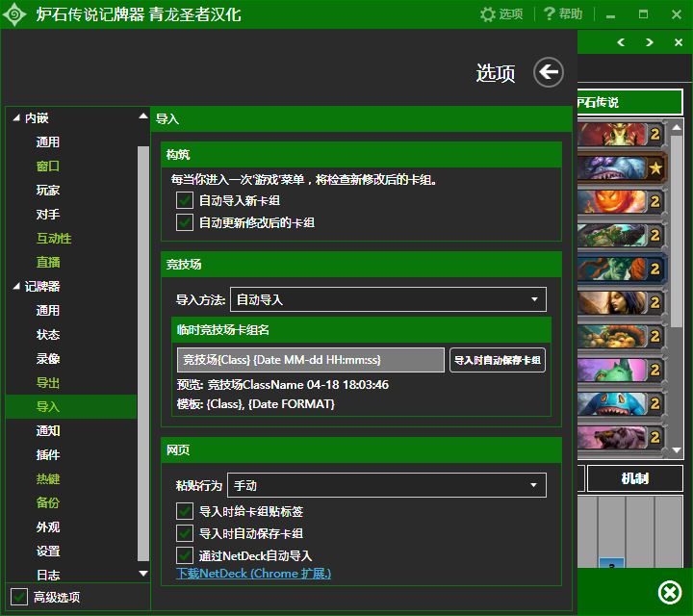Toggle 导入时自动保存卡组 checkbox in 网页 section
This screenshot has width=693, height=616.
click(184, 533)
